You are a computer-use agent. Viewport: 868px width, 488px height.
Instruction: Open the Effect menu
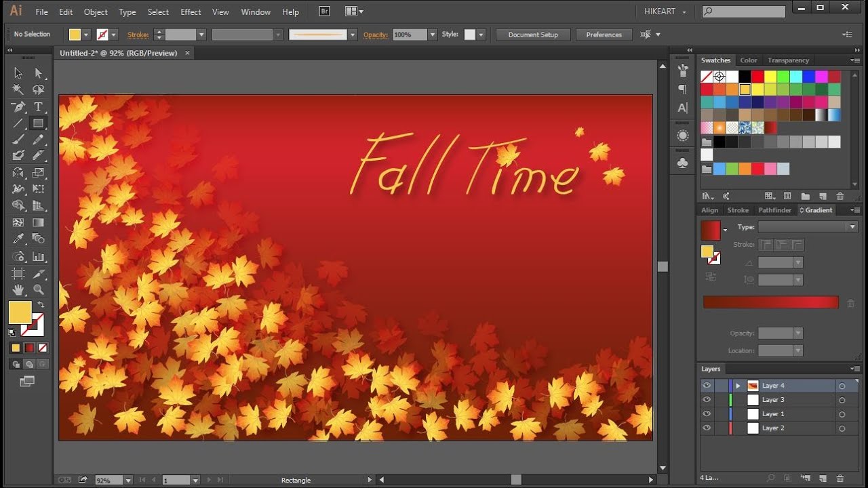click(x=191, y=12)
